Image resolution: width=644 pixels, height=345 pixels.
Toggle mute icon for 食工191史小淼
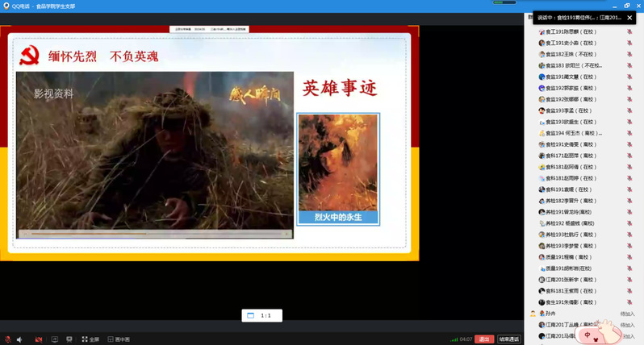pos(629,43)
